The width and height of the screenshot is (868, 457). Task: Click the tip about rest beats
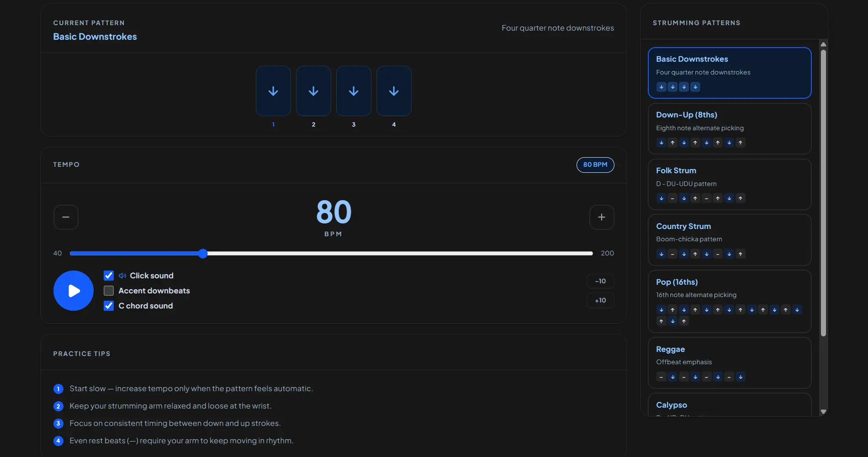click(x=181, y=441)
